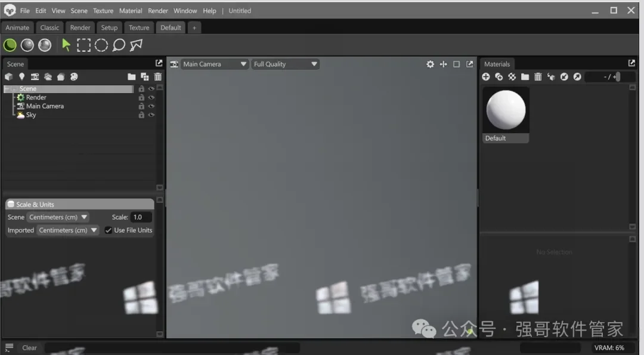Open viewport settings gear
Image resolution: width=644 pixels, height=355 pixels.
pyautogui.click(x=430, y=64)
